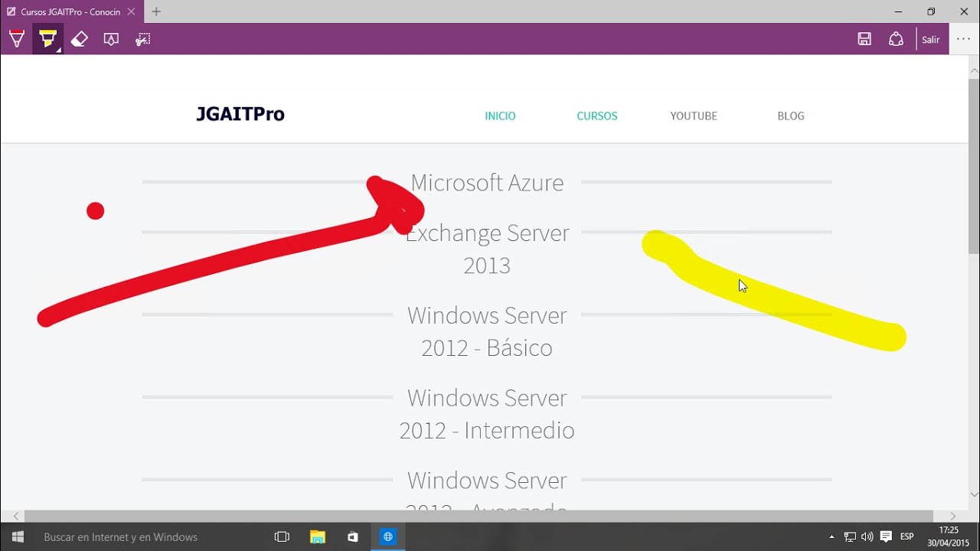The image size is (980, 551).
Task: Click the vertical scrollbar down arrow
Action: [974, 494]
